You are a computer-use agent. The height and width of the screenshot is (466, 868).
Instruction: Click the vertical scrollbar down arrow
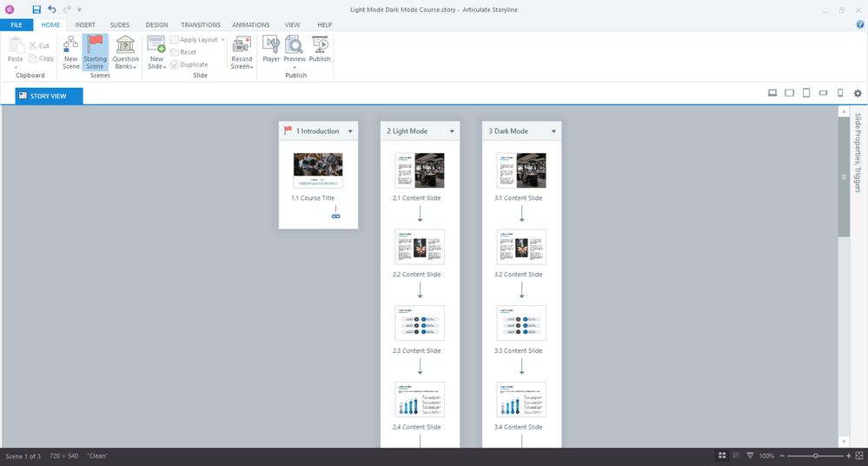(x=844, y=442)
